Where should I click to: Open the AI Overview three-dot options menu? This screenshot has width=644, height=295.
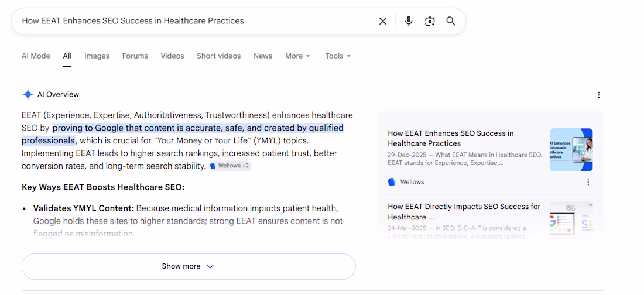598,95
